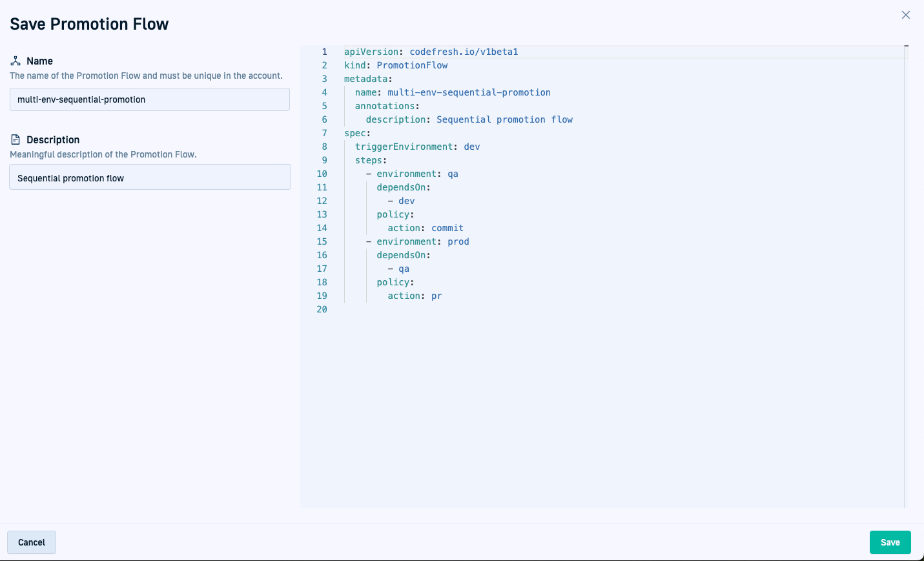924x561 pixels.
Task: Place cursor on apiVersion line in YAML
Action: (x=431, y=52)
